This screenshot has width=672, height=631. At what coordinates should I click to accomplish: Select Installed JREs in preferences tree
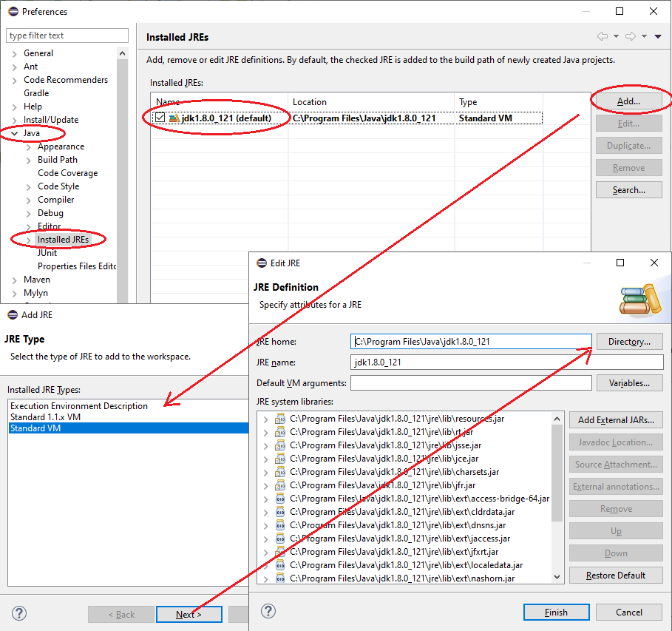tap(63, 240)
